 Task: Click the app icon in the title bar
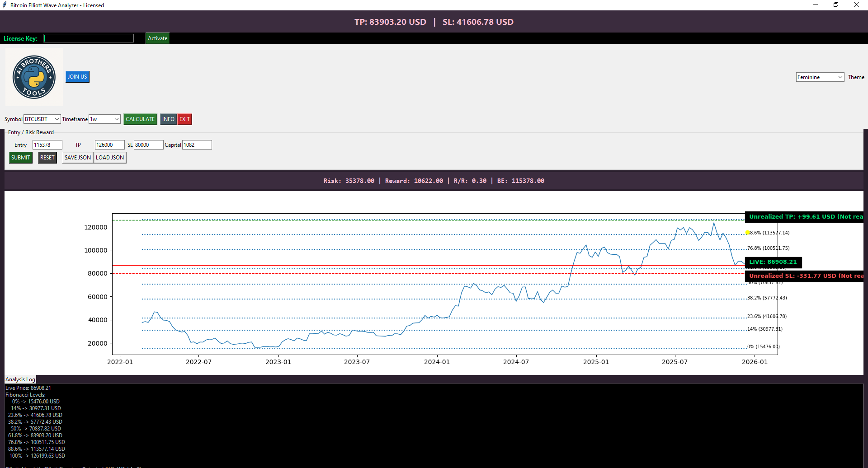tap(5, 5)
